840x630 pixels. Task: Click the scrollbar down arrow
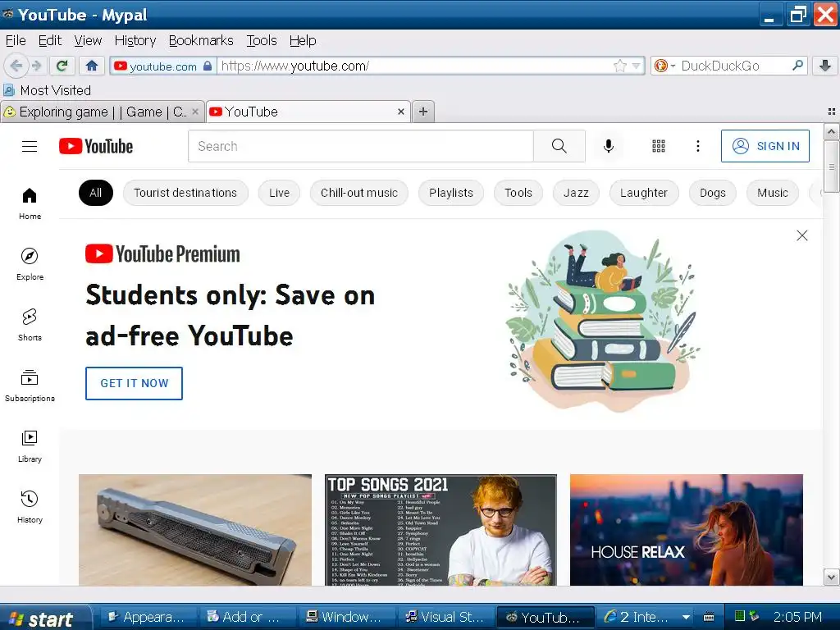point(832,577)
